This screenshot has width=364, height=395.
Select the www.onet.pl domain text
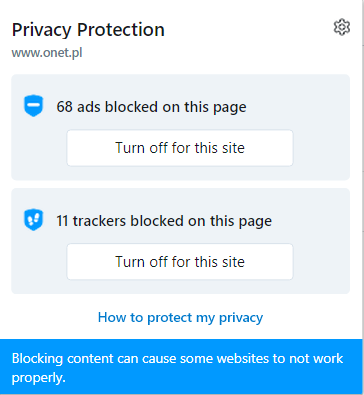[47, 53]
